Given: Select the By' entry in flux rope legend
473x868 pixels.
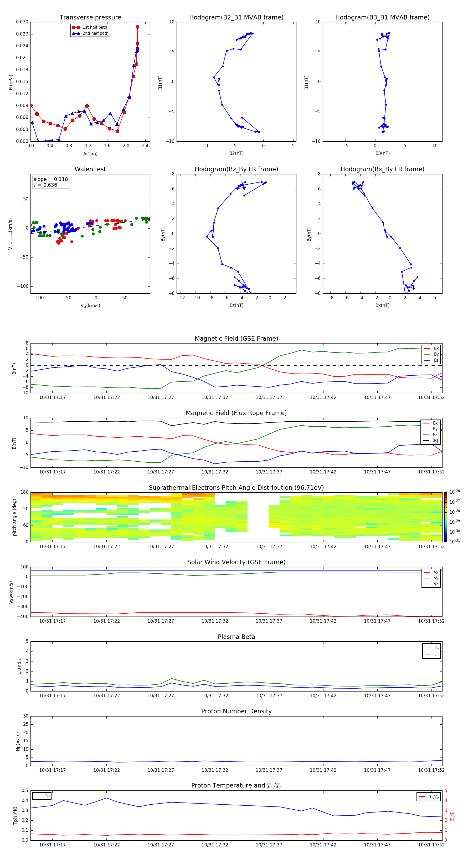Looking at the screenshot, I should pyautogui.click(x=431, y=429).
